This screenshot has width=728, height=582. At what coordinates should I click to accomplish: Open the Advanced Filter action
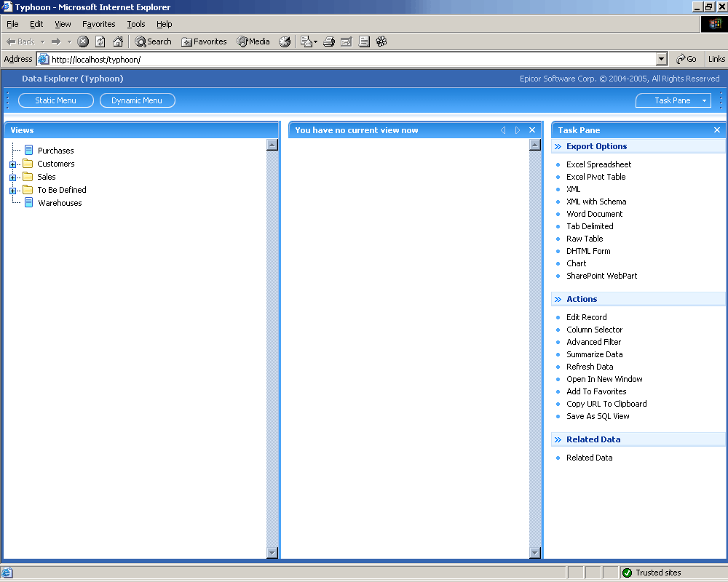click(x=593, y=342)
